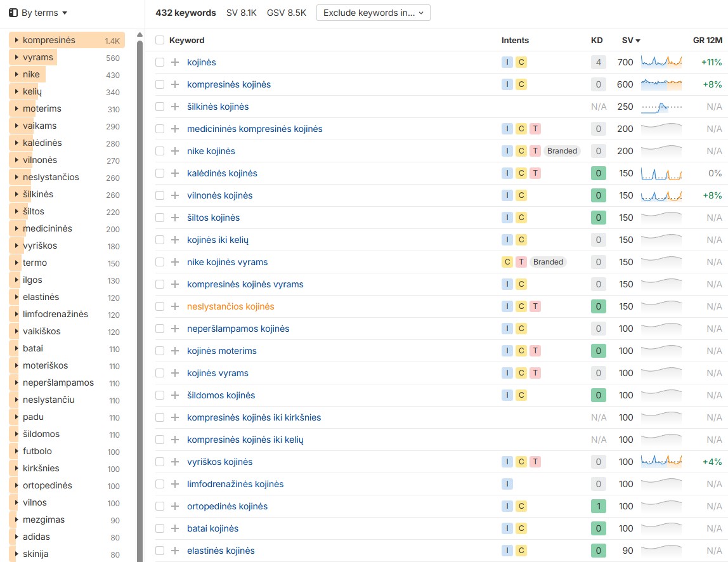Viewport: 728px width, 562px height.
Task: Click the plus icon beside kompresinės kojinės
Action: 175,84
